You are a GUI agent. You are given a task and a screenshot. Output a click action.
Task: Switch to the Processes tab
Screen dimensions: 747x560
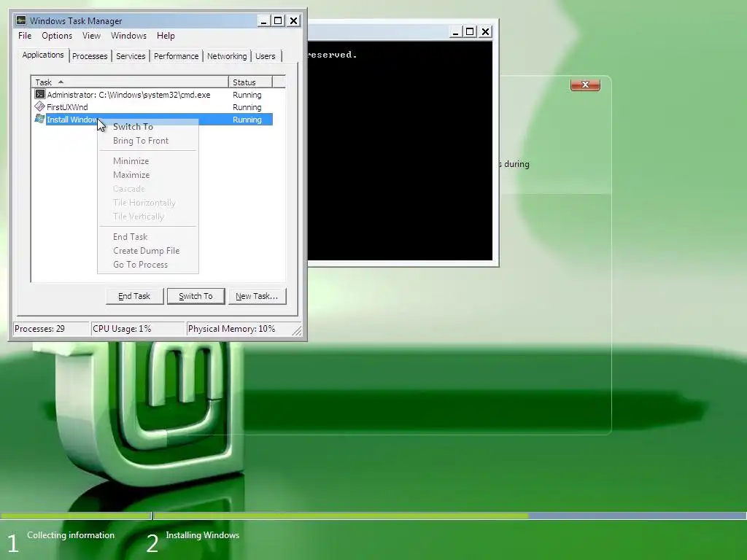[x=90, y=56]
